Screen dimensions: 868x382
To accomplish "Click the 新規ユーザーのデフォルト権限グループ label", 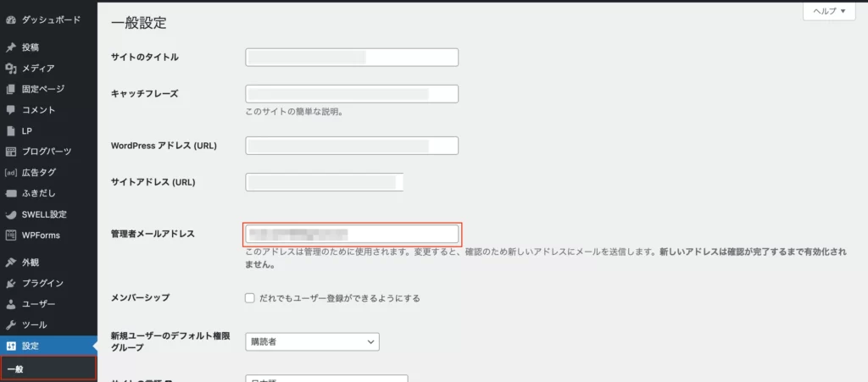I will [170, 341].
